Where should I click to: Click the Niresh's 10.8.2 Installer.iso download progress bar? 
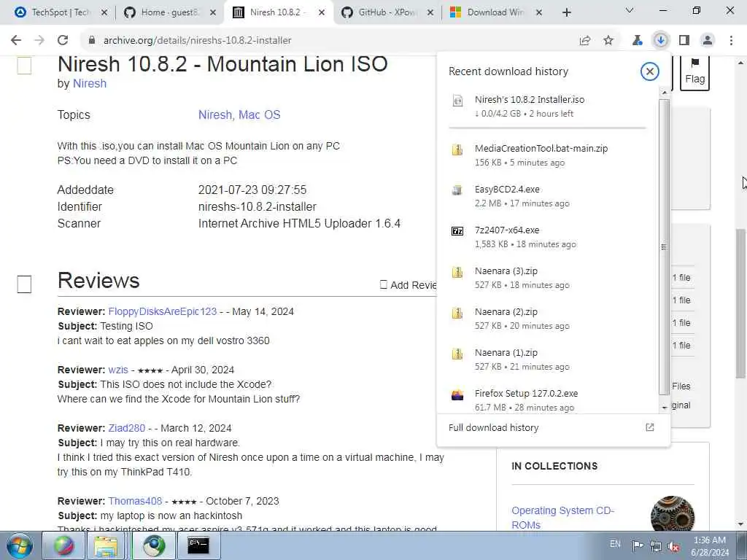pyautogui.click(x=547, y=128)
